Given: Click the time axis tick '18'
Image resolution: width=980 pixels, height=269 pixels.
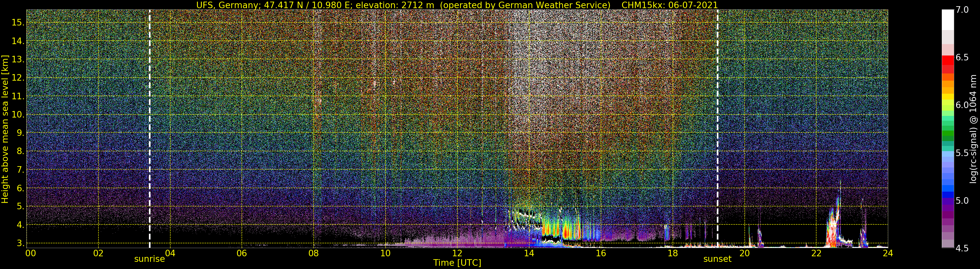Looking at the screenshot, I should point(673,253).
